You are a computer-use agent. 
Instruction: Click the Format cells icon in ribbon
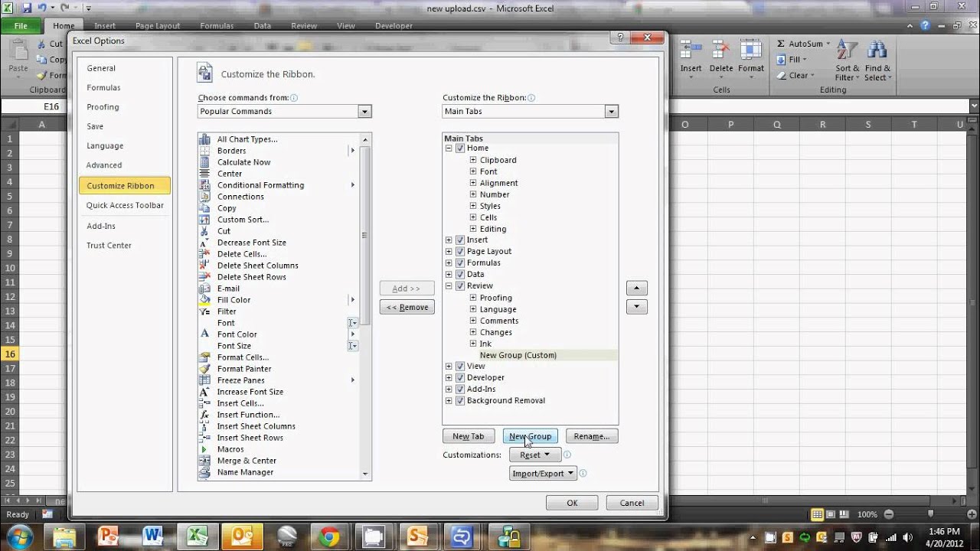click(751, 51)
